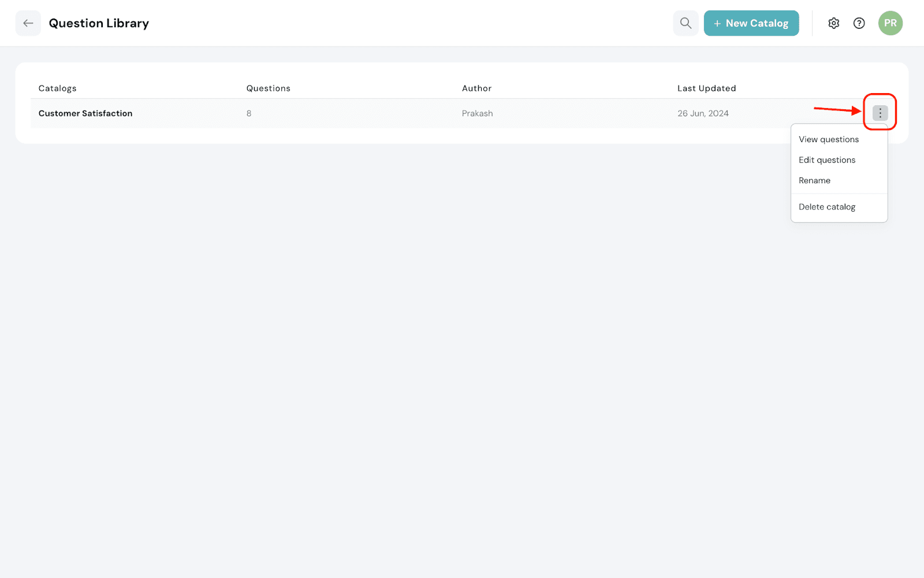Go back using the left arrow button
The height and width of the screenshot is (578, 924).
click(28, 23)
